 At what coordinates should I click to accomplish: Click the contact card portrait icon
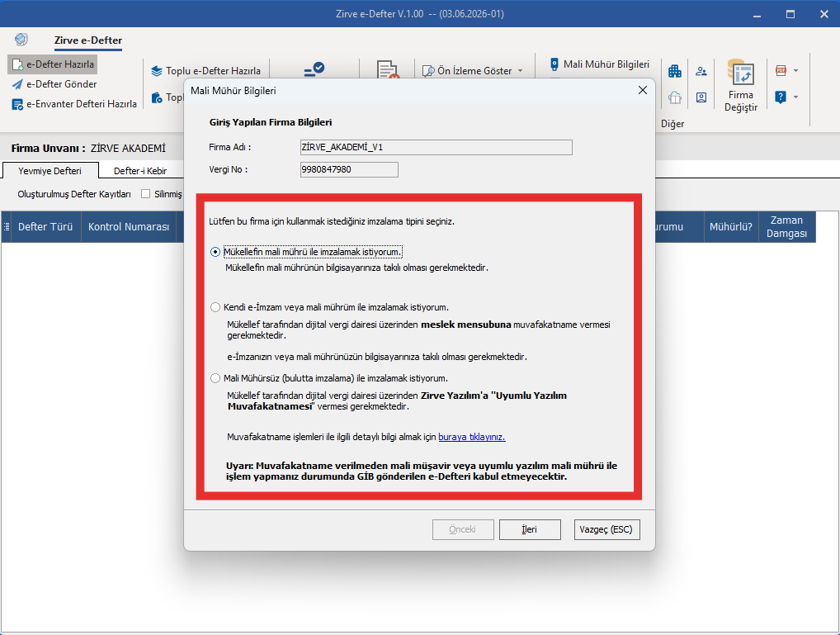point(701,97)
